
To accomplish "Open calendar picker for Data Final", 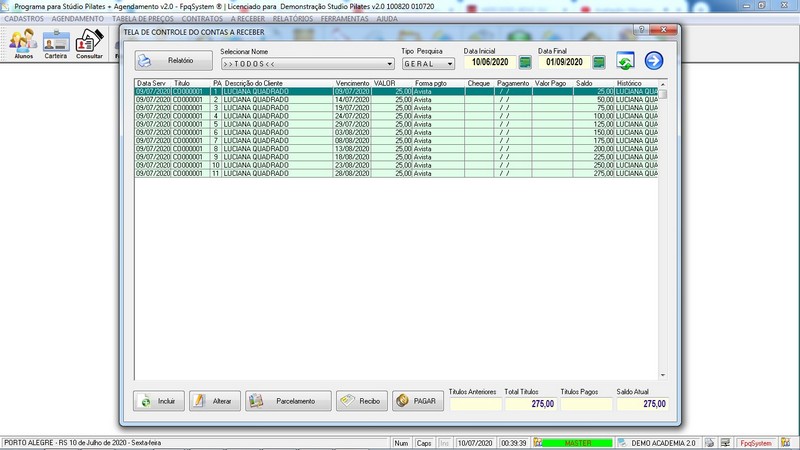I will pyautogui.click(x=598, y=63).
